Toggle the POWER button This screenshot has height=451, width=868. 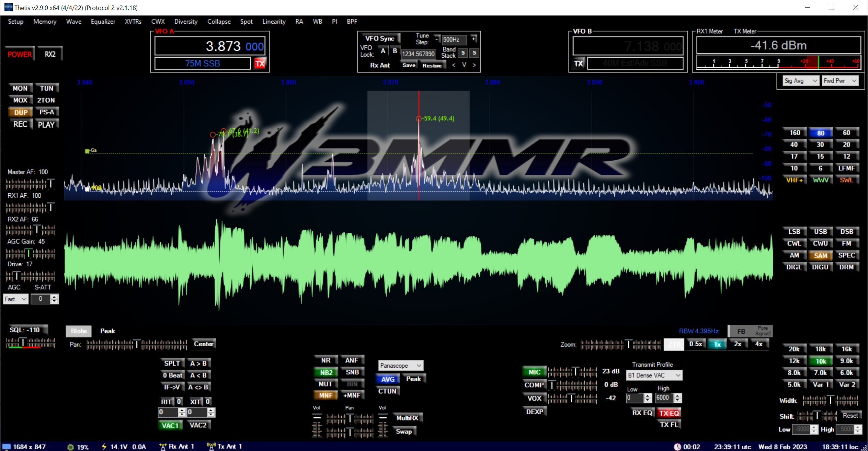(x=20, y=54)
